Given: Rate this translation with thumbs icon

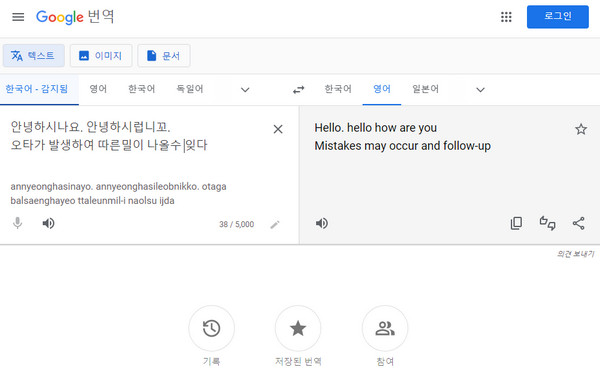Looking at the screenshot, I should click(x=547, y=223).
